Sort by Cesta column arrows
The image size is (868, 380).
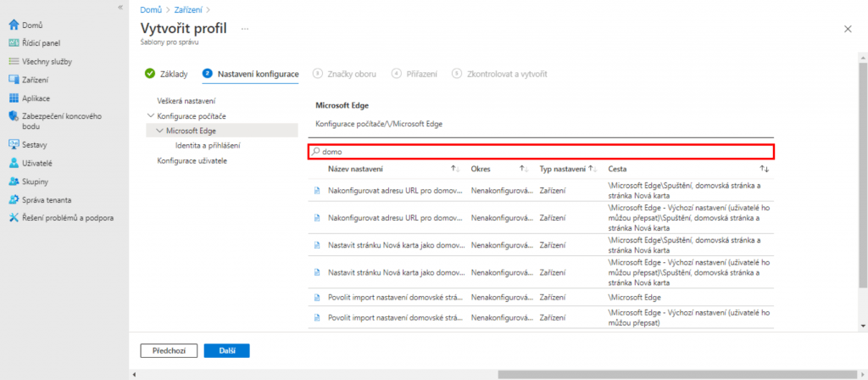point(764,169)
